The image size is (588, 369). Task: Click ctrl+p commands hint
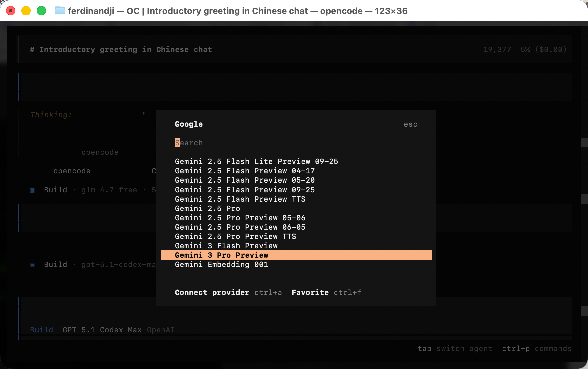(536, 348)
